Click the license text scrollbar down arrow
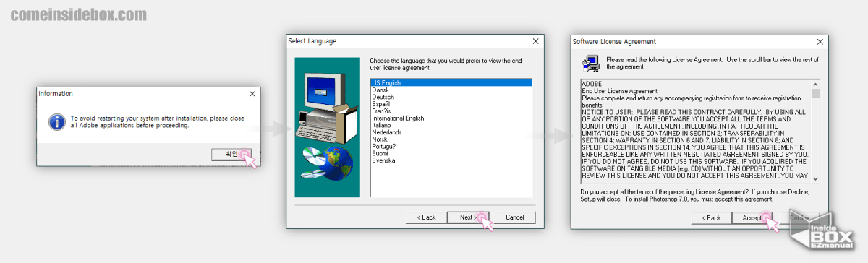 pos(815,178)
